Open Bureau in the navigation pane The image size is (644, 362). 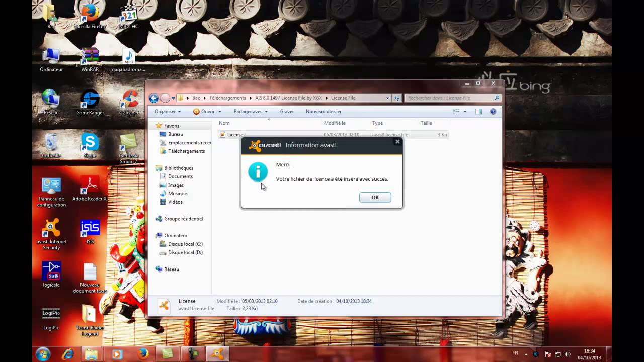[x=175, y=134]
